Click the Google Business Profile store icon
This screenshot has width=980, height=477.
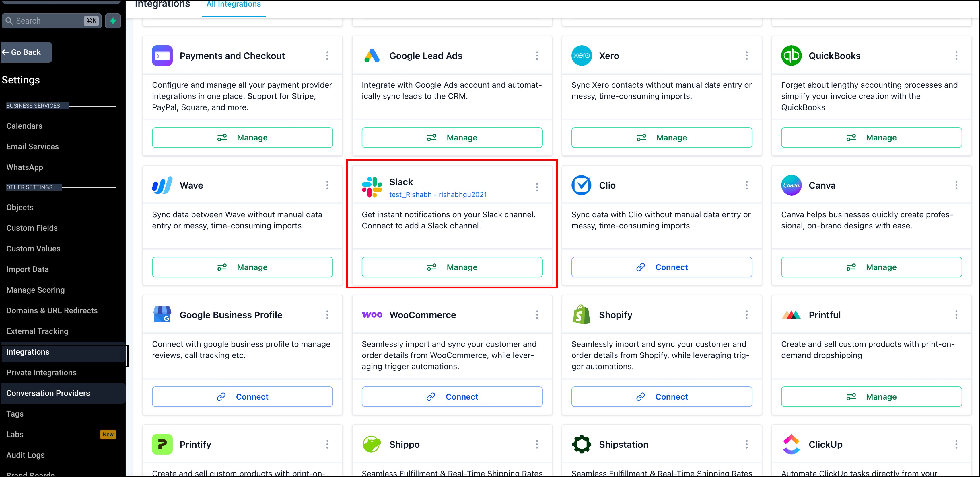tap(162, 315)
